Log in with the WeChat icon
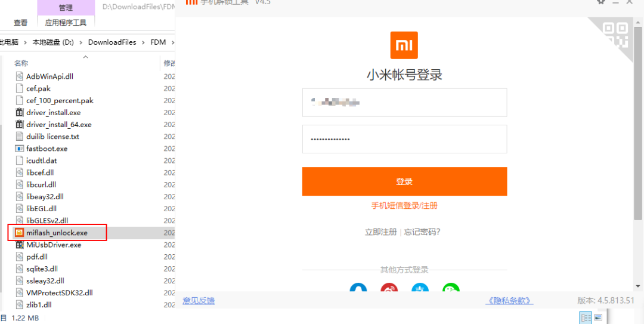644x324 pixels. point(451,288)
